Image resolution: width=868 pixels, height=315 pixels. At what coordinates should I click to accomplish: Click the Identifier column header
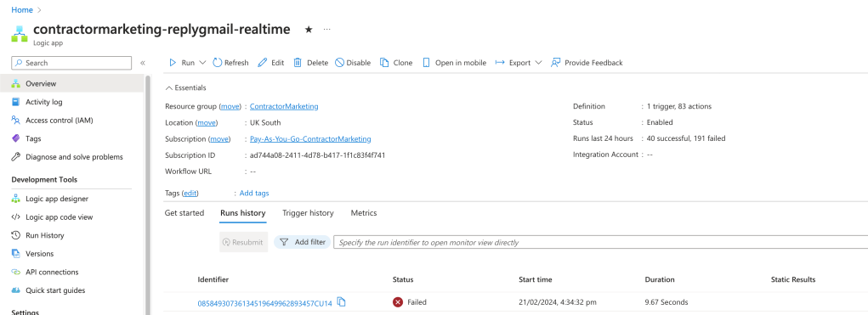coord(213,279)
